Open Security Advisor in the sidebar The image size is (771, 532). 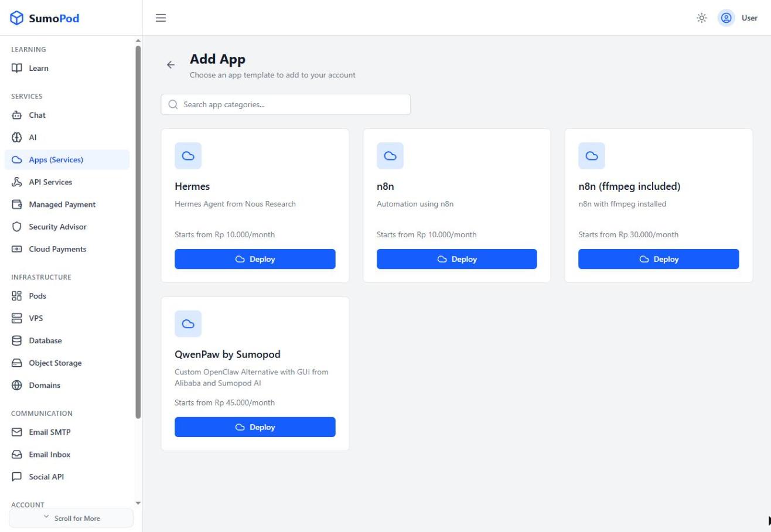coord(67,227)
